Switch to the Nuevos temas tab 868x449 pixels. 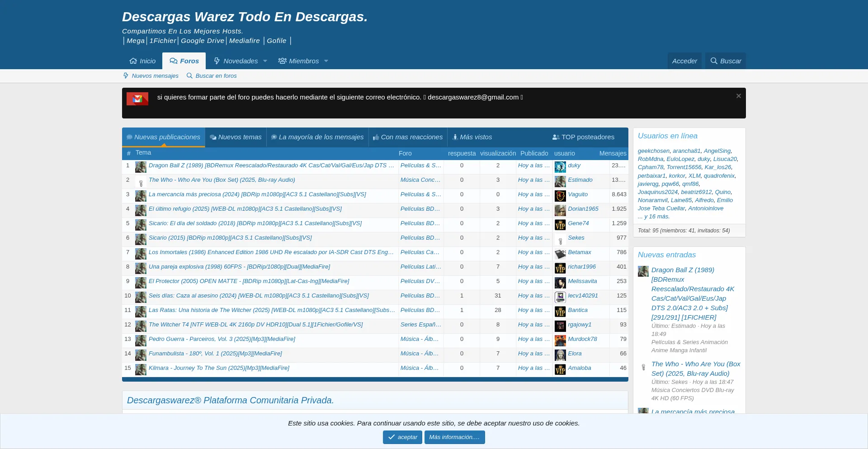point(236,137)
